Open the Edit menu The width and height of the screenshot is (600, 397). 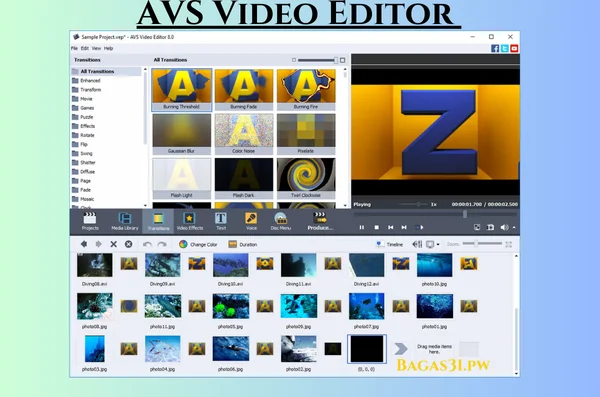(x=85, y=48)
